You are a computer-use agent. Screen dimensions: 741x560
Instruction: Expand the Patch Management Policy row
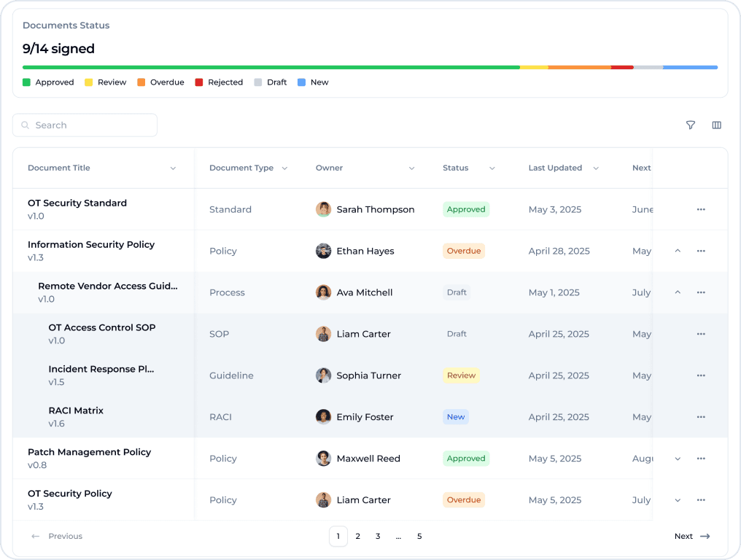click(x=678, y=459)
